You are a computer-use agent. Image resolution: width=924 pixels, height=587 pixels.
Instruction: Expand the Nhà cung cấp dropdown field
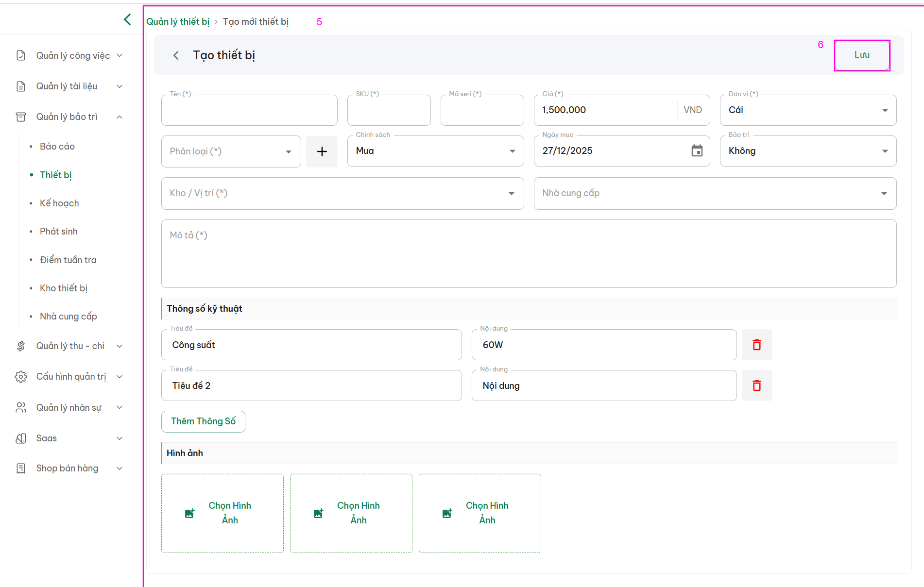(x=715, y=193)
